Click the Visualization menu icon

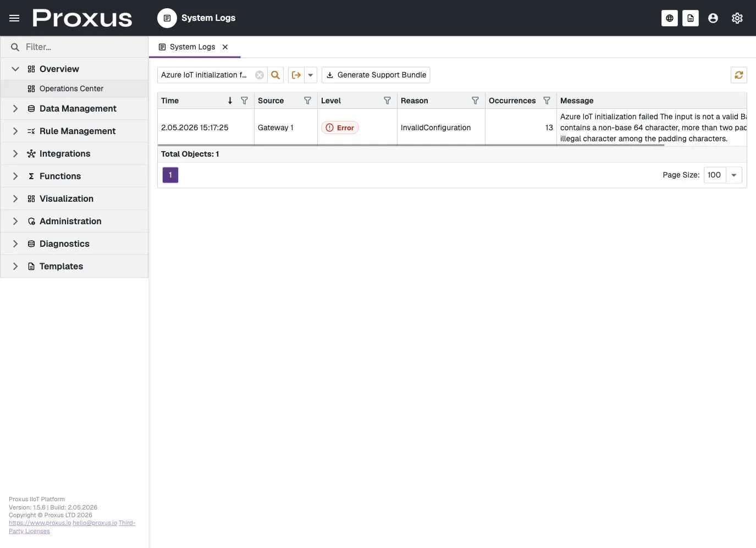(31, 199)
